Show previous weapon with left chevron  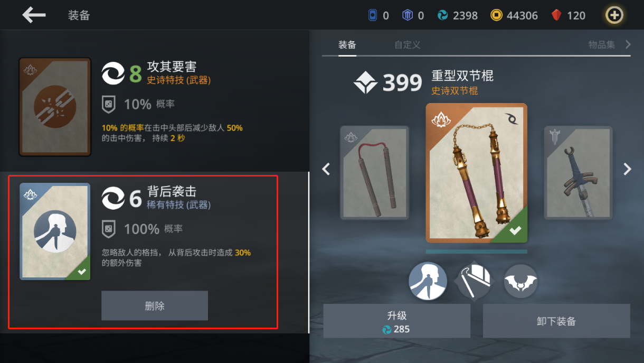point(326,169)
